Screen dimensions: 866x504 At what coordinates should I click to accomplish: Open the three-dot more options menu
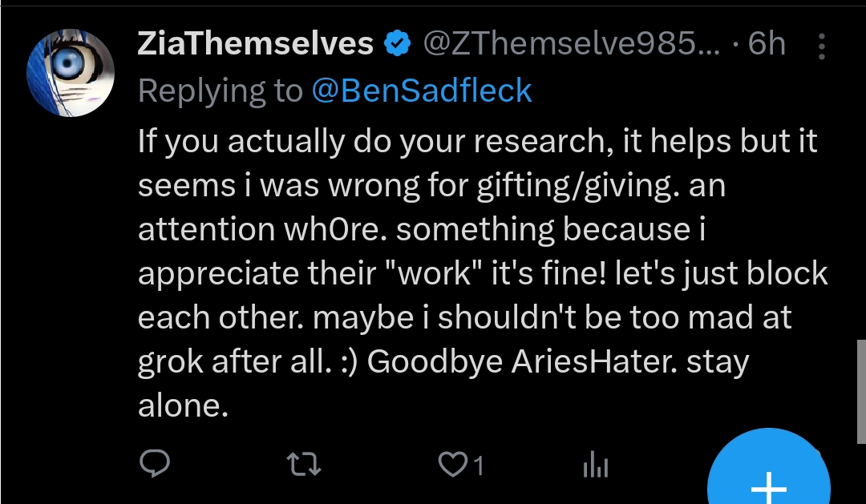coord(822,46)
